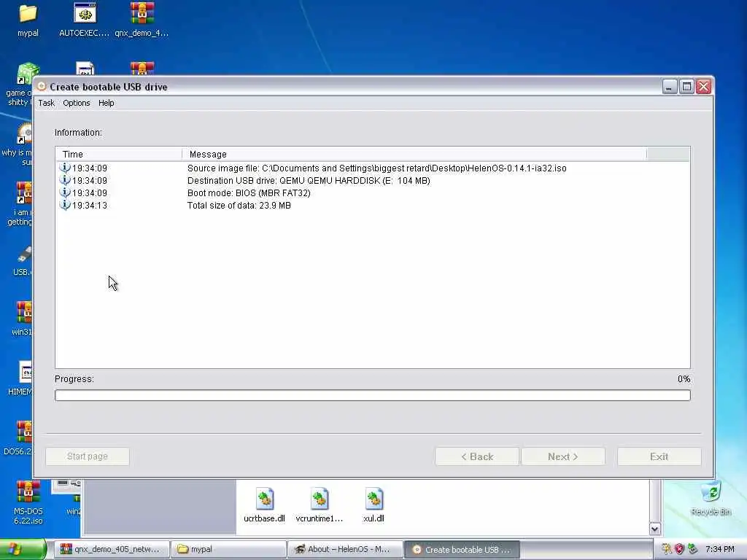Switch to About – HelenOS taskbar item
The width and height of the screenshot is (747, 560).
(345, 549)
